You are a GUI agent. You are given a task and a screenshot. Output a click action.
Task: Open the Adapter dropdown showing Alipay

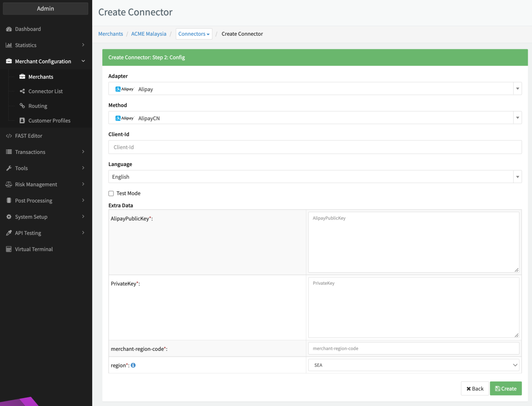pyautogui.click(x=315, y=89)
